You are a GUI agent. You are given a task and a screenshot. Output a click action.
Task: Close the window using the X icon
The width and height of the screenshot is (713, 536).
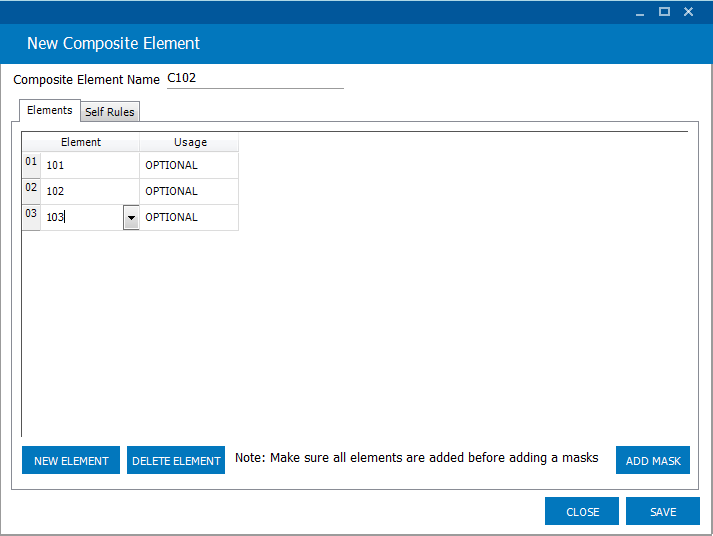(688, 12)
